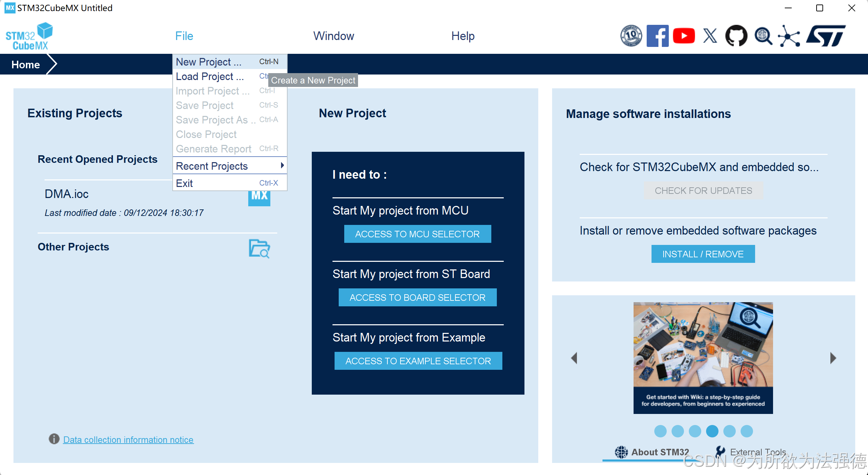Choose New Project from File menu
868x475 pixels.
[x=209, y=62]
